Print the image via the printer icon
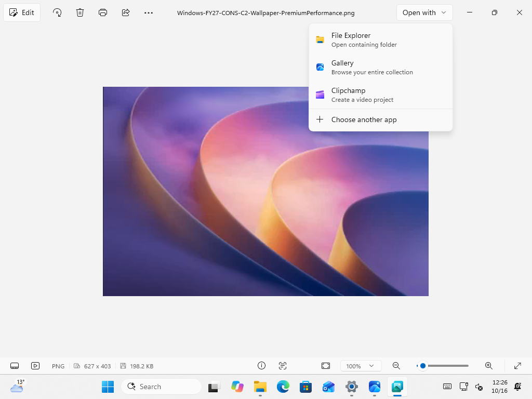Image resolution: width=532 pixels, height=399 pixels. point(103,12)
